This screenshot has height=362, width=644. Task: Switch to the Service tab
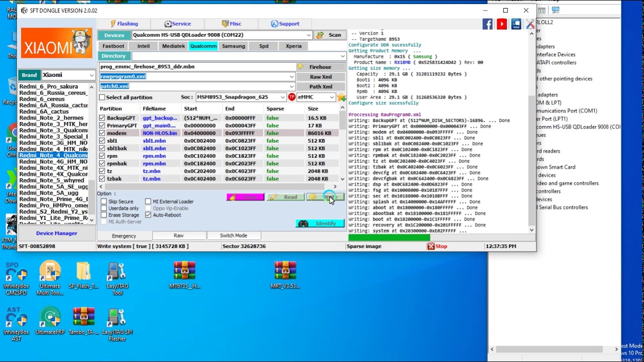[178, 24]
